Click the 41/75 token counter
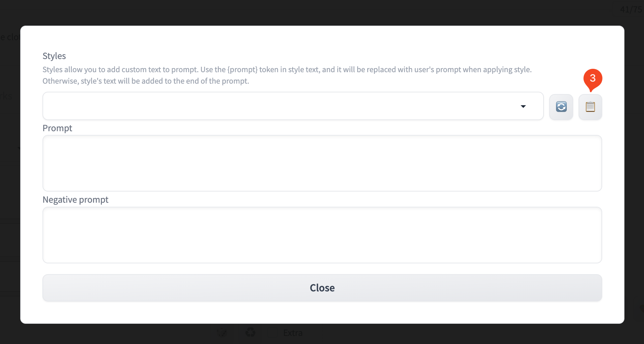644x344 pixels. click(x=631, y=9)
